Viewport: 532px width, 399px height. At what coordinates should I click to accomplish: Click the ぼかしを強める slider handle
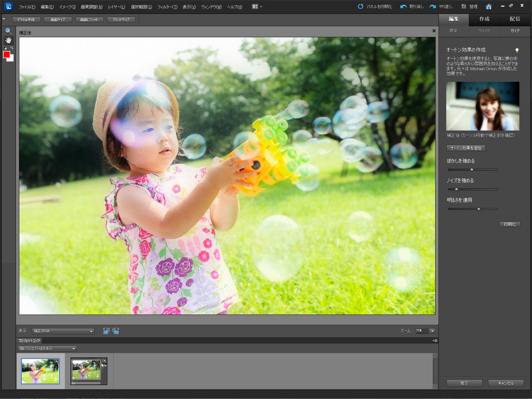471,170
